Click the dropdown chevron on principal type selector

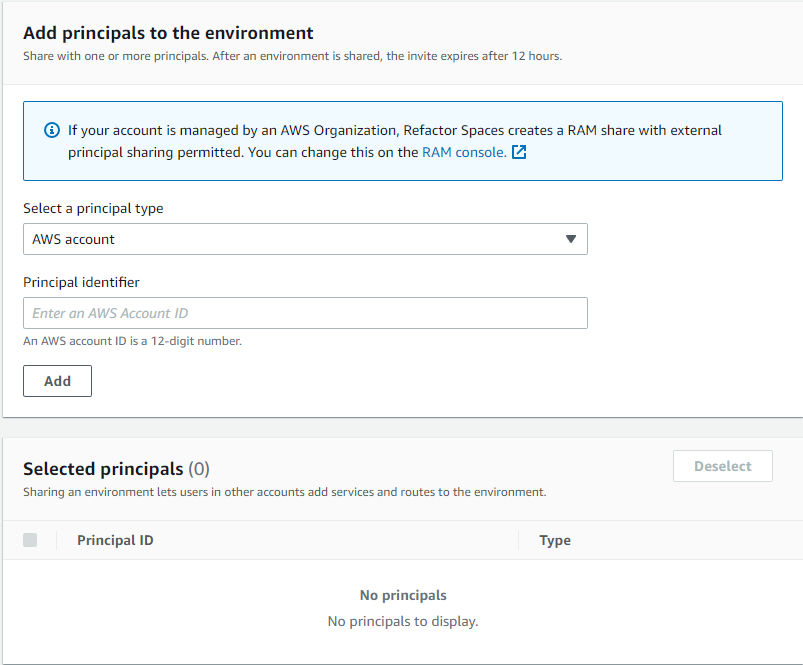click(571, 239)
